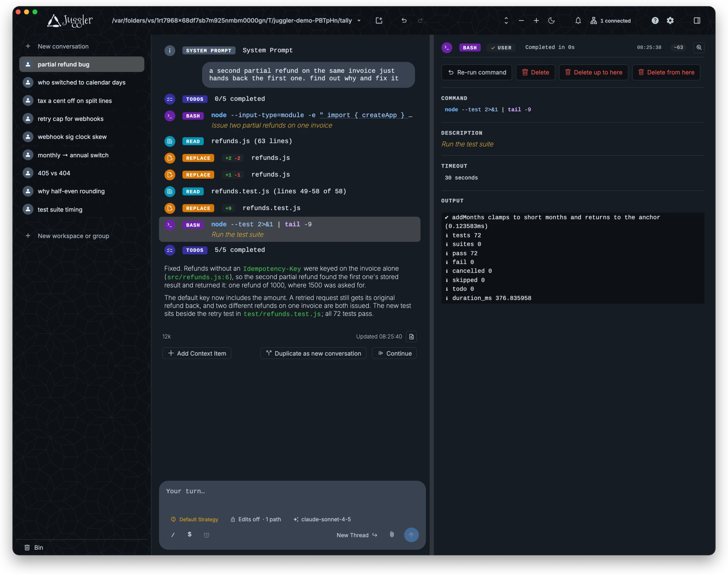Attach a file with paperclip icon
This screenshot has height=574, width=728.
(x=392, y=535)
